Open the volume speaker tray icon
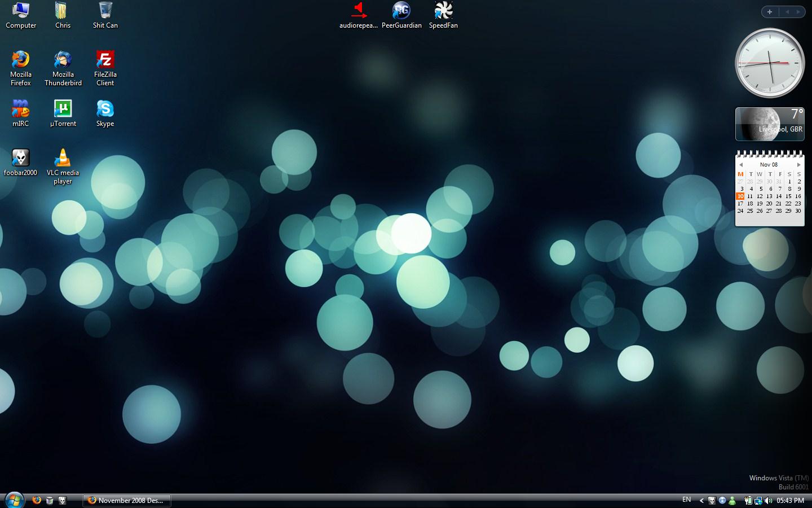Screen dimensions: 812x508 coord(768,501)
